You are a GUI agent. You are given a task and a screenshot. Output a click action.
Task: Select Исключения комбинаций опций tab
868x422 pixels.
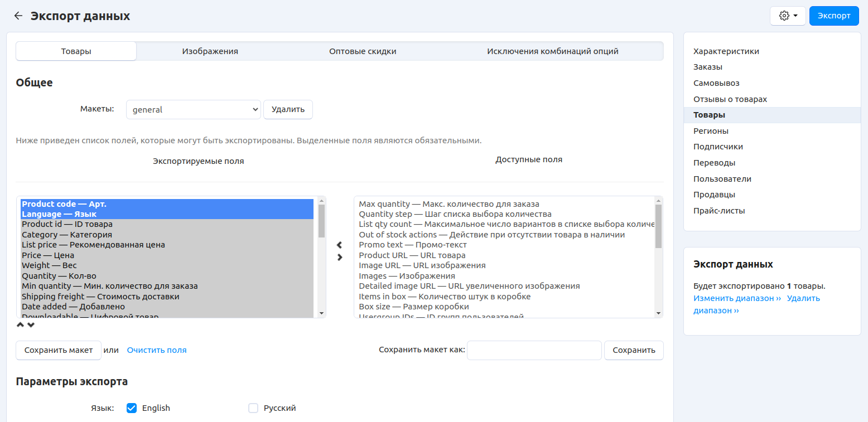coord(552,51)
